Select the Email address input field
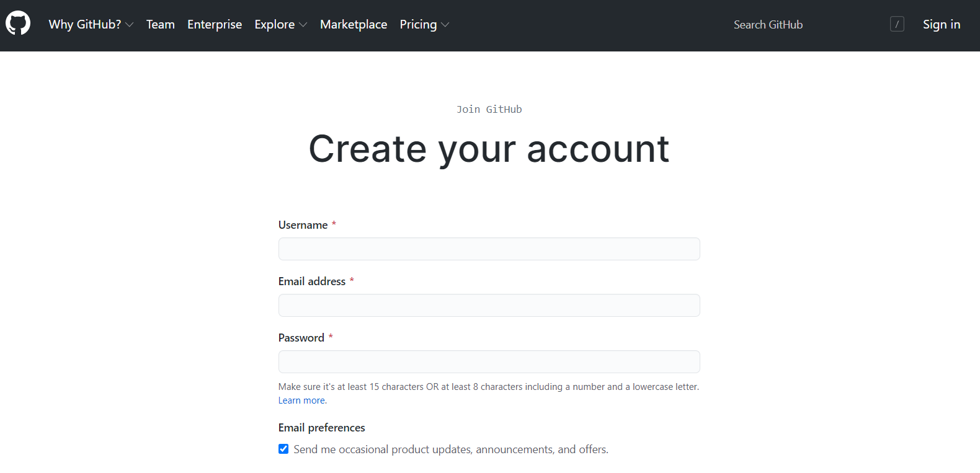980x473 pixels. [489, 306]
